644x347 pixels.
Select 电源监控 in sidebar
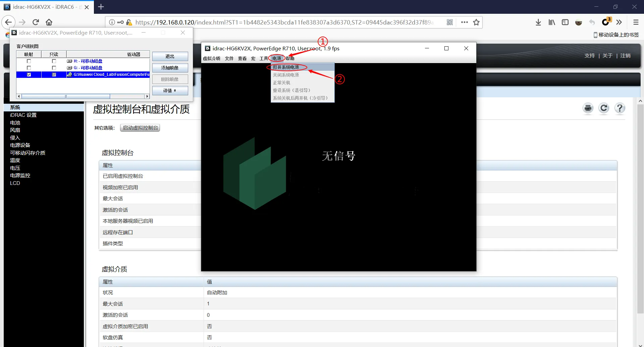20,176
